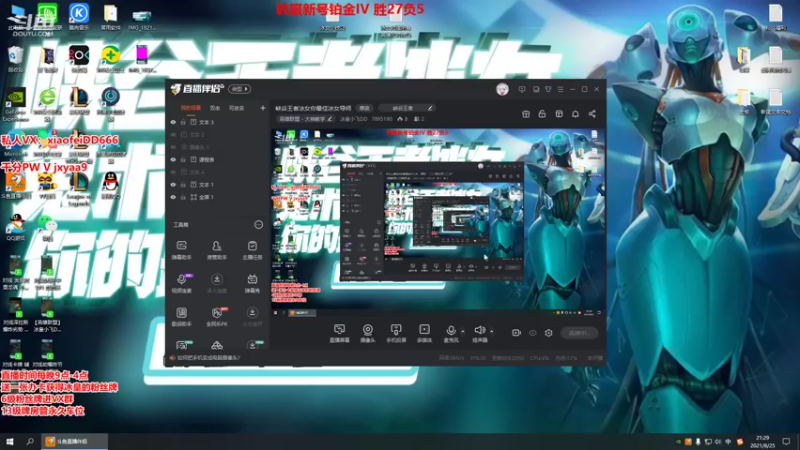The image size is (800, 450).
Task: Toggle lock on 课程表 layer
Action: pyautogui.click(x=183, y=160)
